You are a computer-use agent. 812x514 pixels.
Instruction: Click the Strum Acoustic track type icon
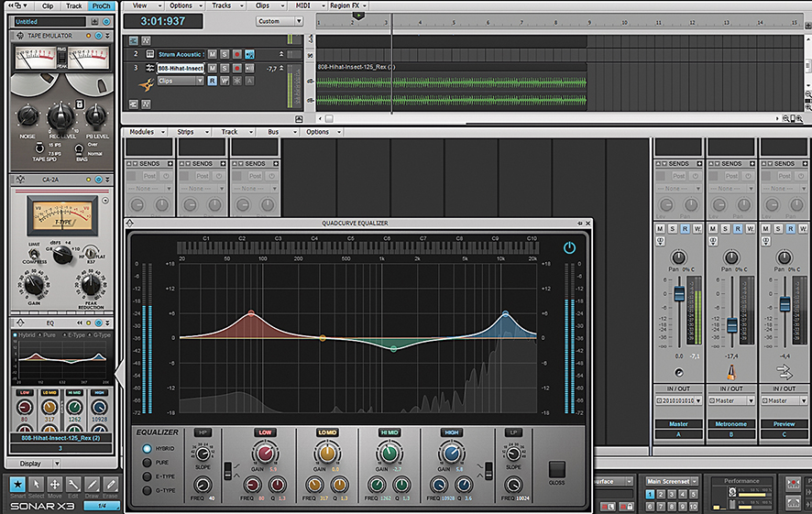coord(150,54)
